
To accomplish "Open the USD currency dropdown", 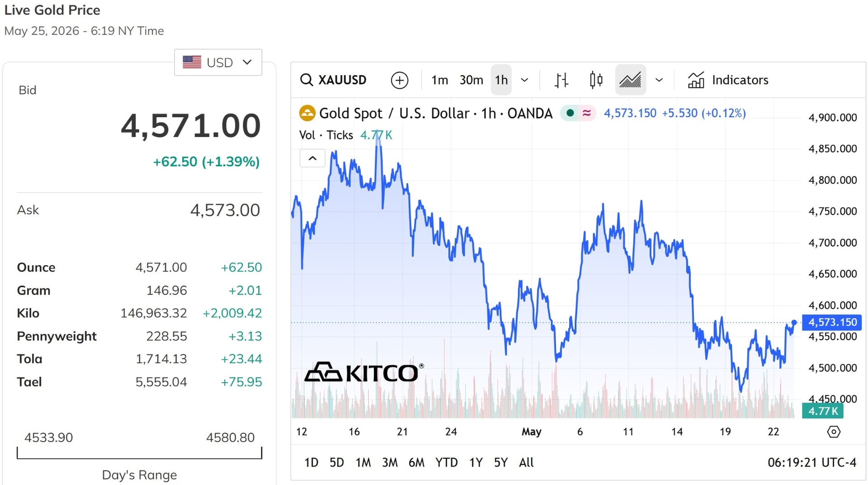I will point(218,62).
